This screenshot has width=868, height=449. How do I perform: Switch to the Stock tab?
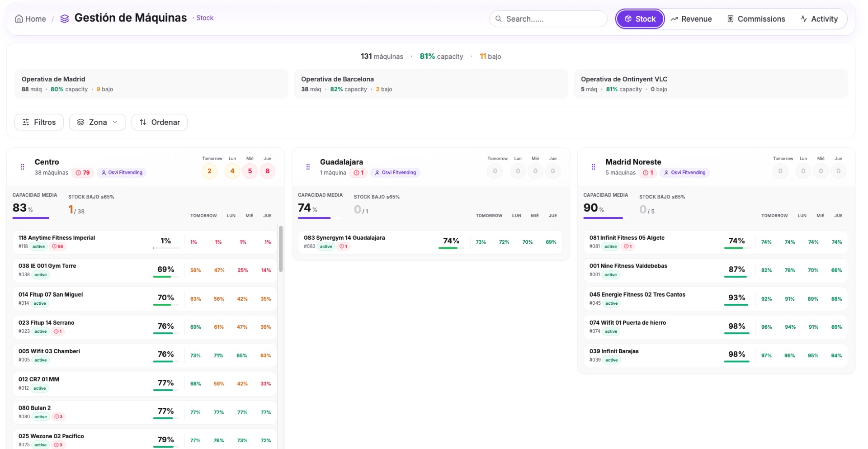pyautogui.click(x=640, y=19)
